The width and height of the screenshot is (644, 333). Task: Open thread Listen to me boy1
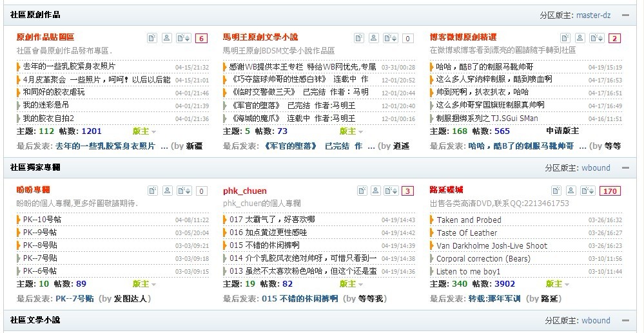coord(468,272)
